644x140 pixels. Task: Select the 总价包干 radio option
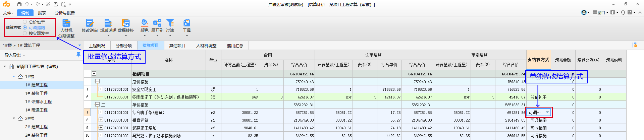point(25,22)
